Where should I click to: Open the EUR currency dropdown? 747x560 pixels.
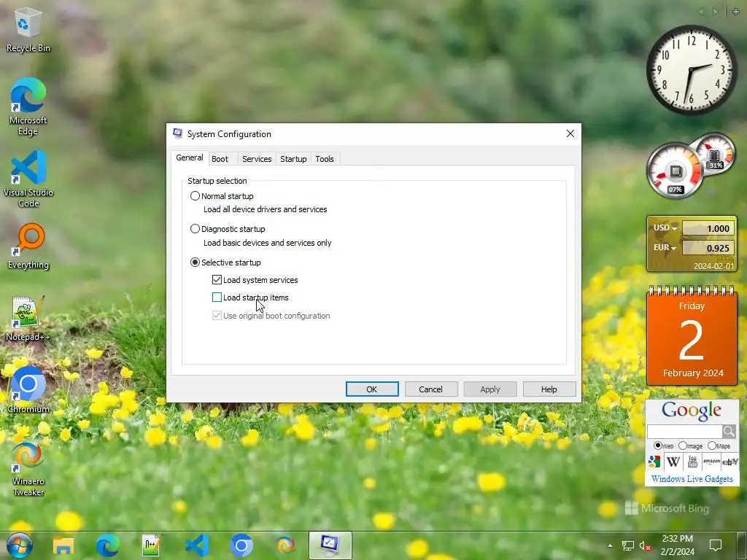tap(665, 248)
